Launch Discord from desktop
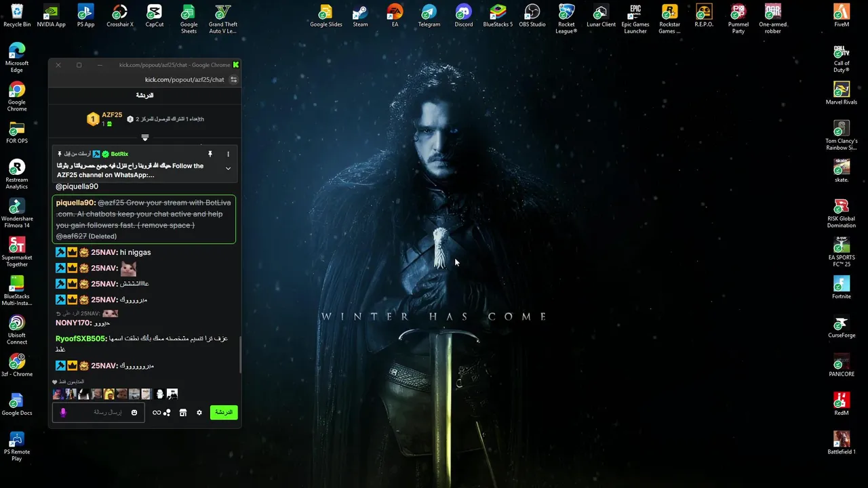Screen dimensions: 868x488 (463, 16)
